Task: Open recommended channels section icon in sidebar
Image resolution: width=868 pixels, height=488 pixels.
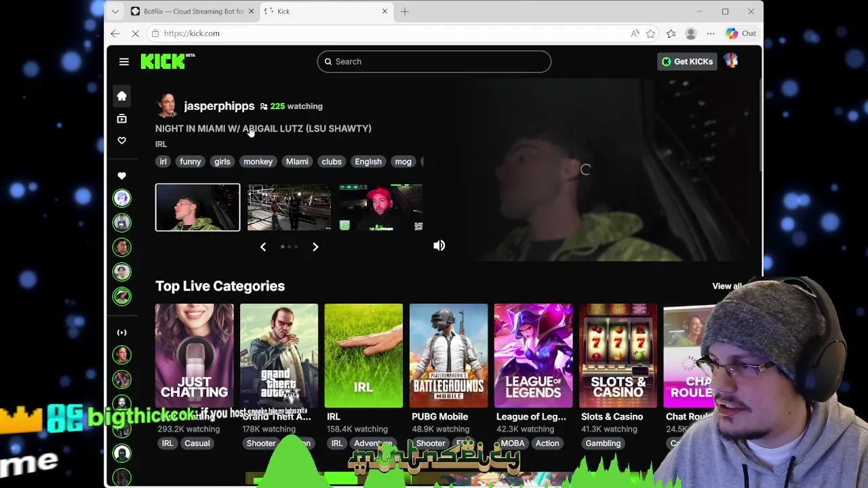Action: (x=122, y=333)
